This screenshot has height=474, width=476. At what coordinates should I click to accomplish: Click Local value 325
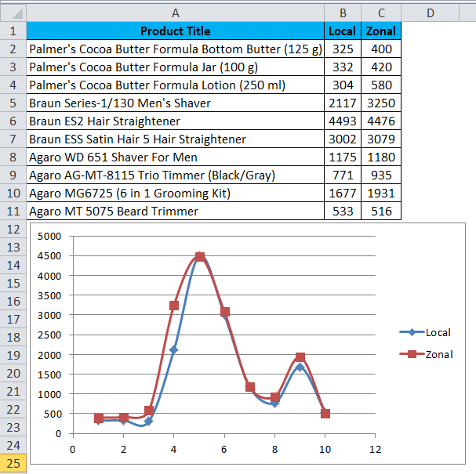tap(343, 49)
